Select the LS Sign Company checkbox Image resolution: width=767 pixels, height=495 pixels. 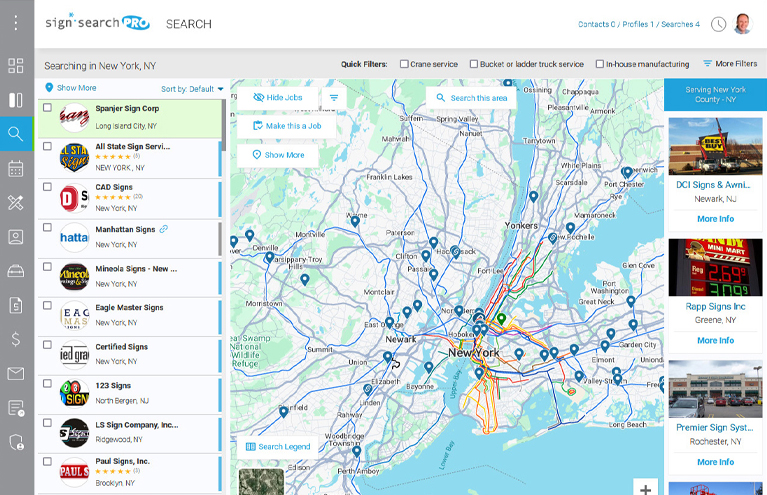pyautogui.click(x=47, y=423)
